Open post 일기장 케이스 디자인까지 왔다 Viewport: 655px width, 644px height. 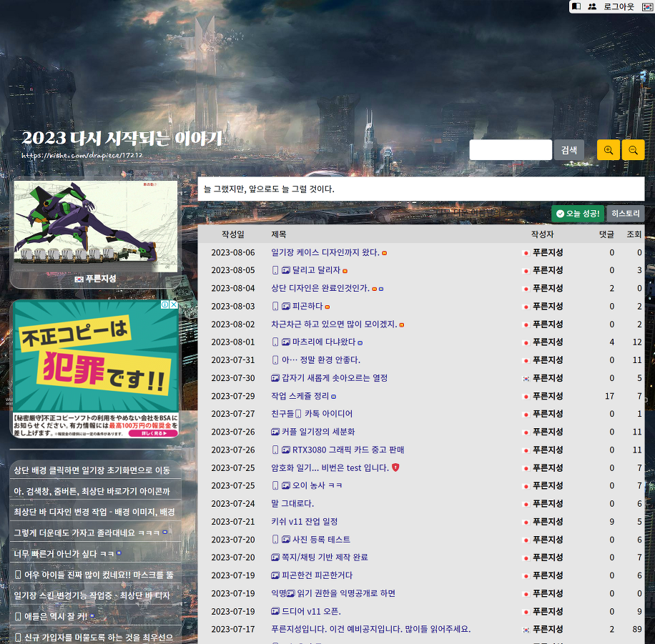[325, 252]
